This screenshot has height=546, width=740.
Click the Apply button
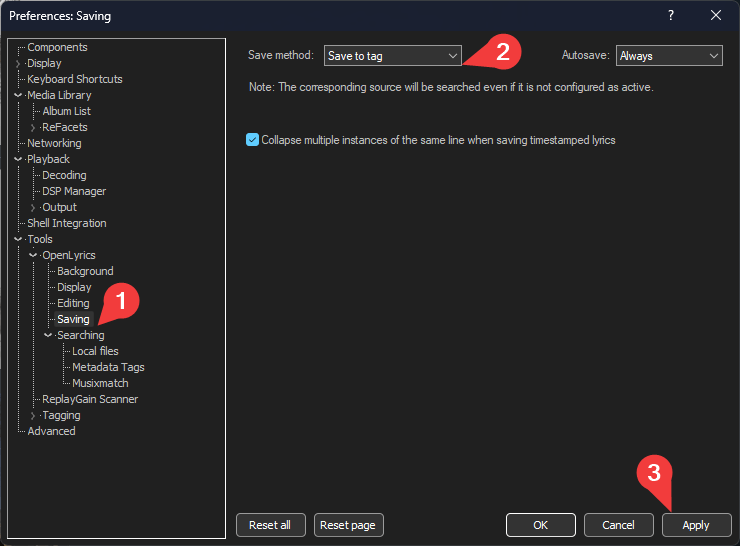click(696, 525)
